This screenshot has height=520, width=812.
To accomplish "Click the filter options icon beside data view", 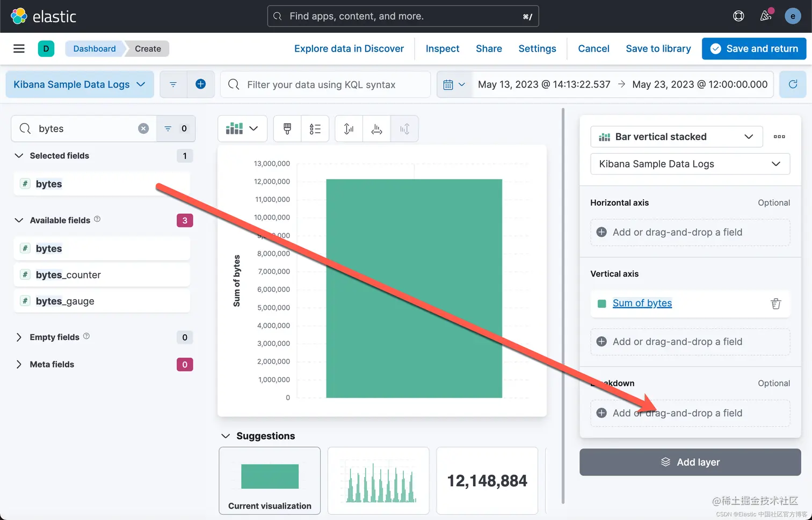I will click(173, 84).
